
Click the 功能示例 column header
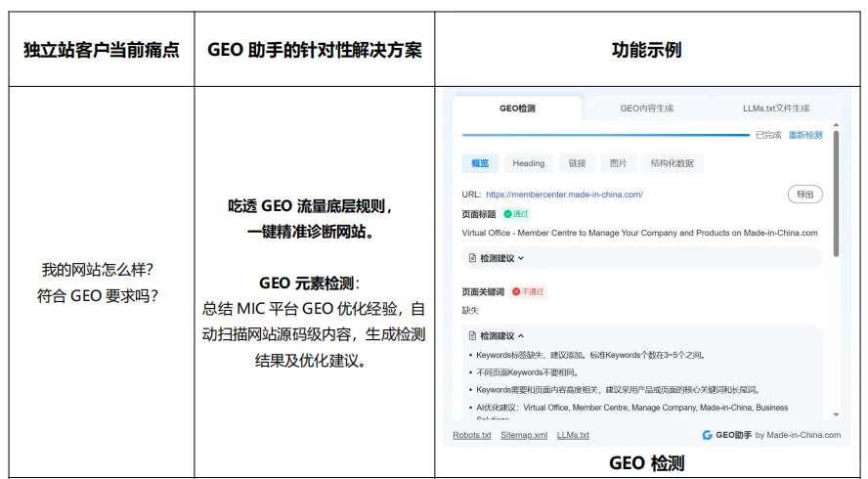click(x=646, y=50)
